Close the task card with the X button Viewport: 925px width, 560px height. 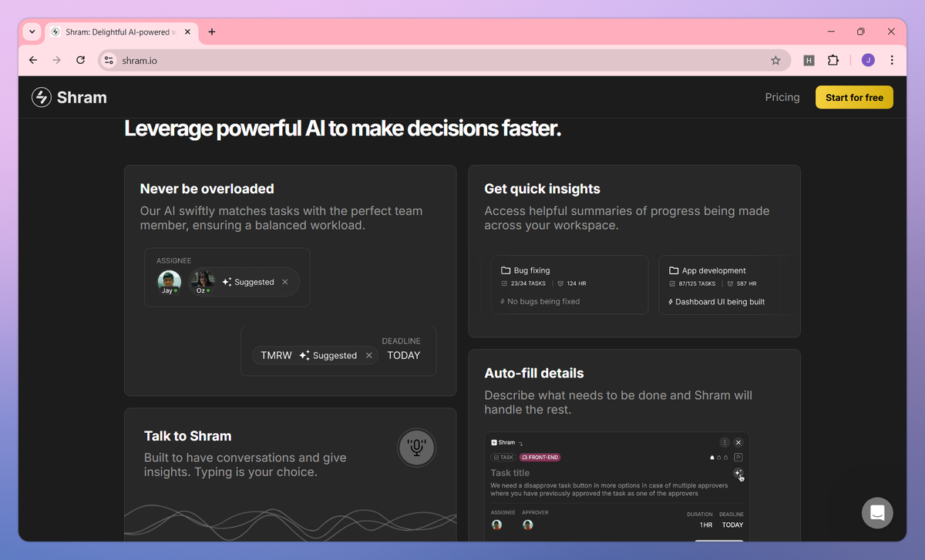pyautogui.click(x=738, y=442)
